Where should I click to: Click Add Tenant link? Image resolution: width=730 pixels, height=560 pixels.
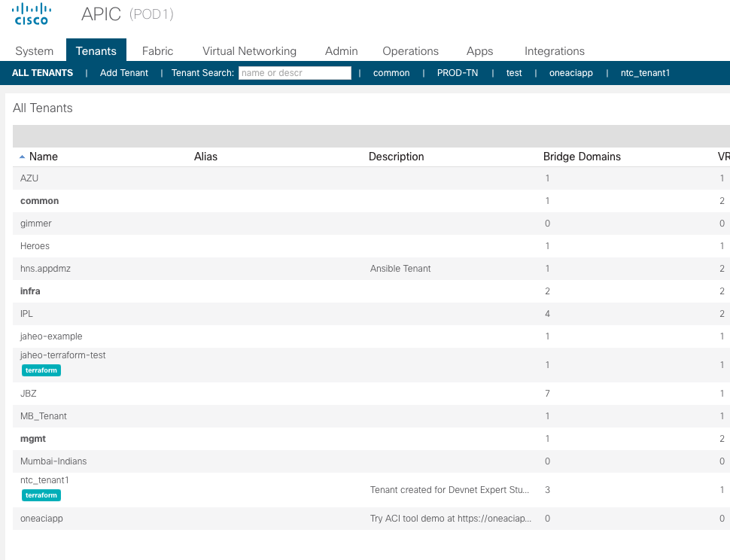tap(124, 72)
